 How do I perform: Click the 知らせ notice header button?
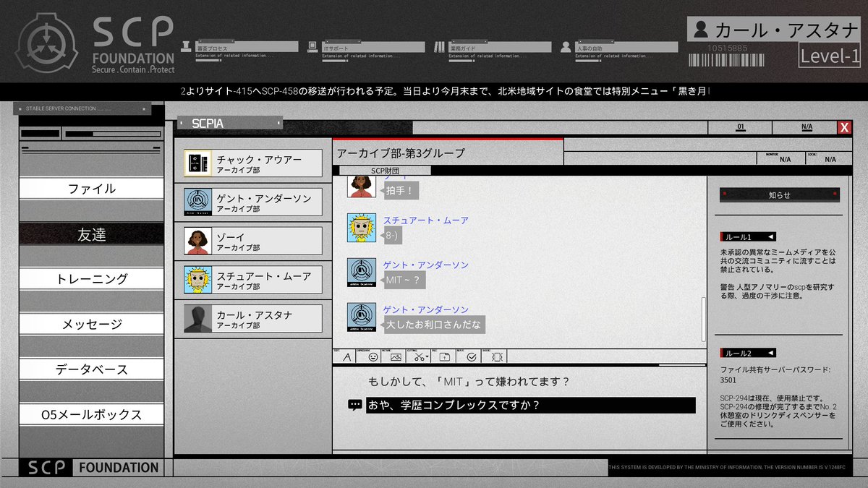click(x=779, y=194)
